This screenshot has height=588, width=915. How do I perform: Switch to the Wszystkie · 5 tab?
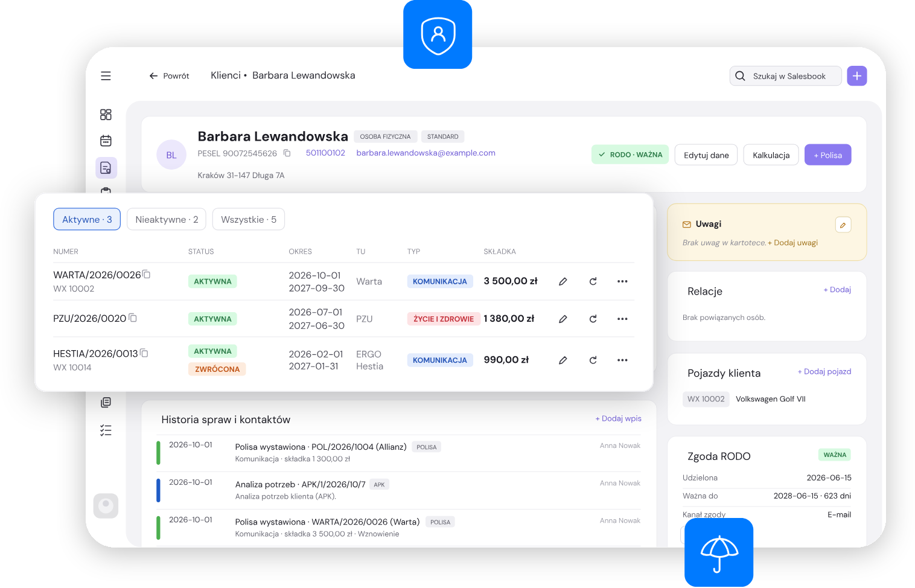coord(249,219)
